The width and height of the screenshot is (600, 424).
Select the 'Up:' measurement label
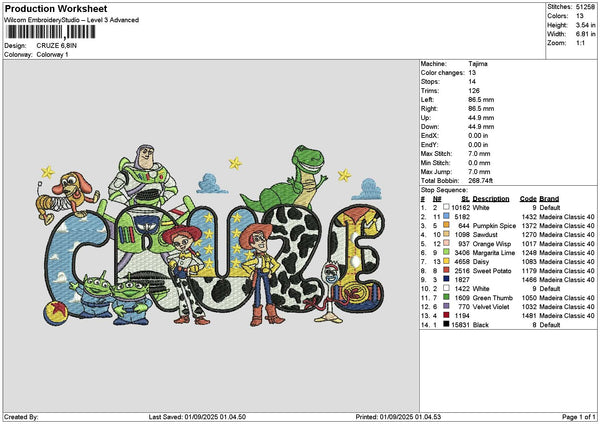(x=426, y=118)
